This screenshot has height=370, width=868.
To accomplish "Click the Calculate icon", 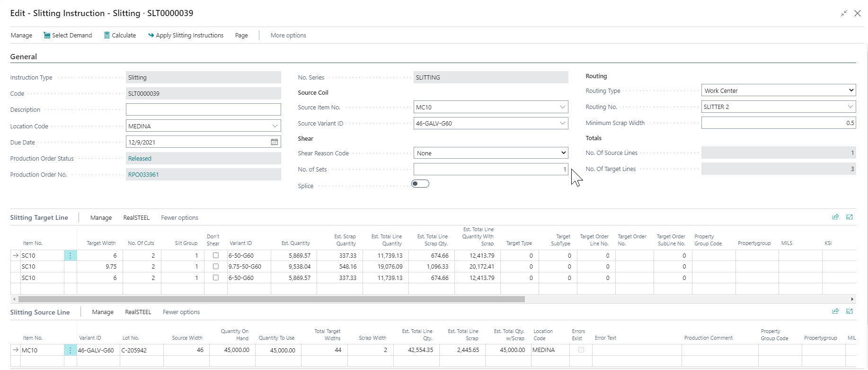I will click(x=107, y=35).
